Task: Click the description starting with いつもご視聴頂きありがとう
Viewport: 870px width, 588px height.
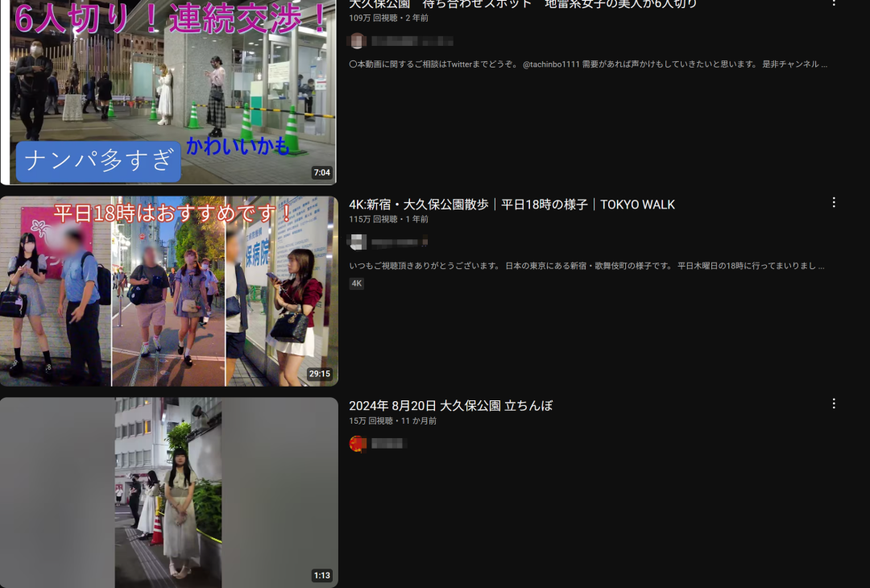Action: pyautogui.click(x=586, y=266)
